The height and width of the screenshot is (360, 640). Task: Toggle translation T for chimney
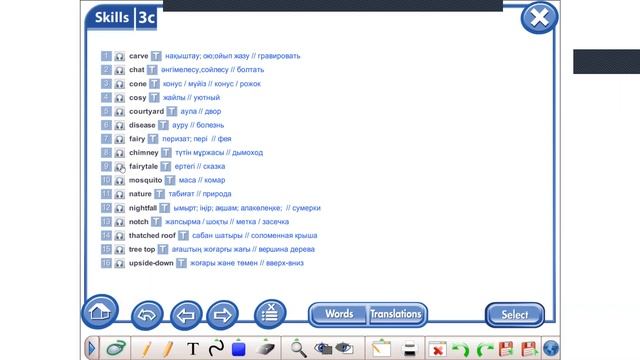coord(166,153)
